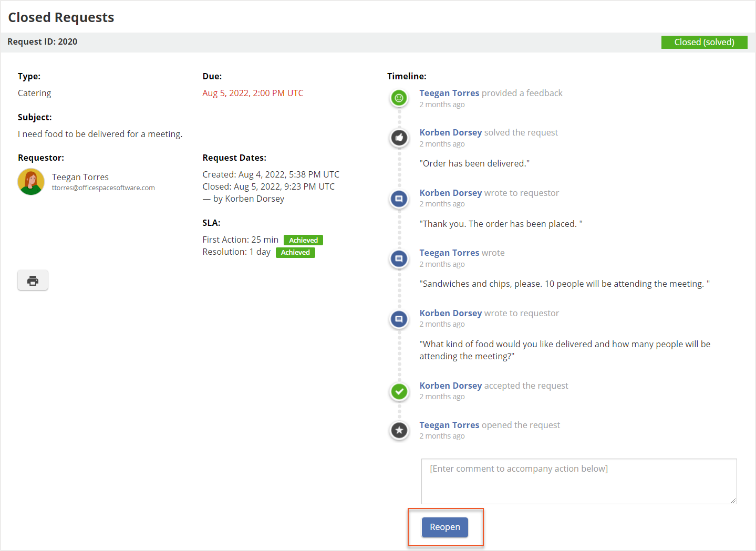This screenshot has width=756, height=551.
Task: Select the ttorres@officespacesoftware.com email address
Action: coord(103,188)
